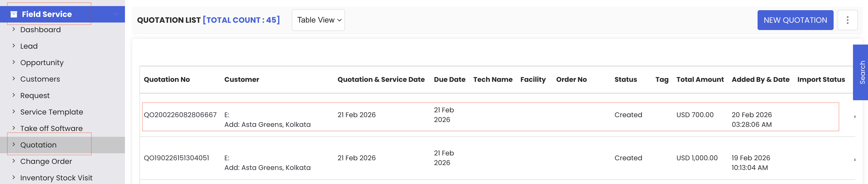The height and width of the screenshot is (184, 868).
Task: Click the Total Amount column header
Action: [x=699, y=79]
